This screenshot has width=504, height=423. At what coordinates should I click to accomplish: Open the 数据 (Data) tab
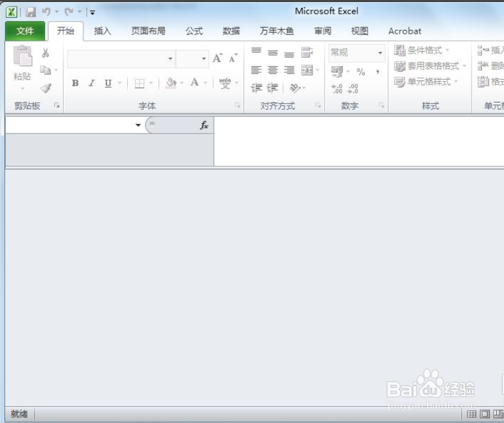click(x=231, y=31)
